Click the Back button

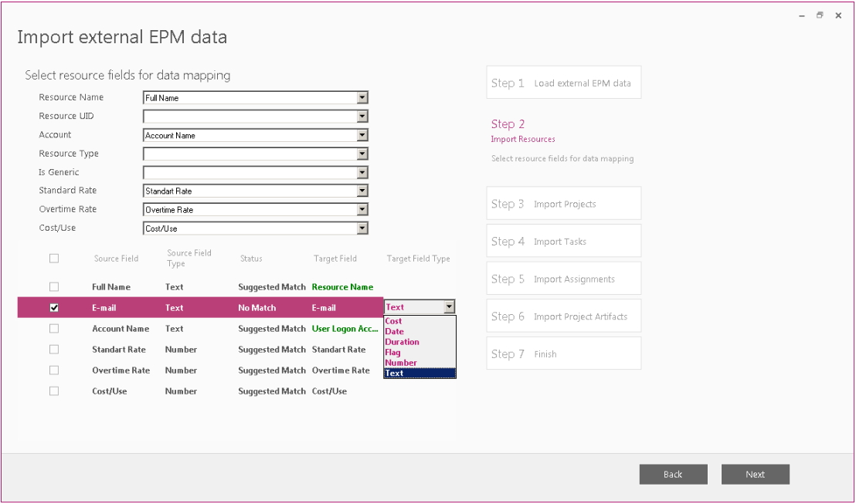coord(674,475)
